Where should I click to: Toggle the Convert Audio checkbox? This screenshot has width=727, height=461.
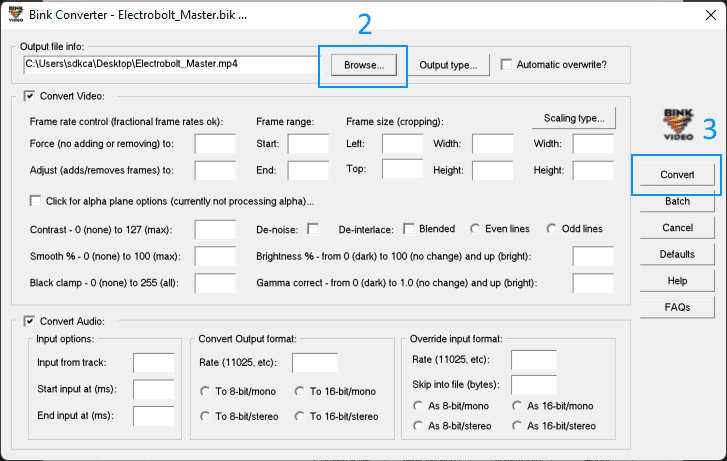(x=28, y=321)
